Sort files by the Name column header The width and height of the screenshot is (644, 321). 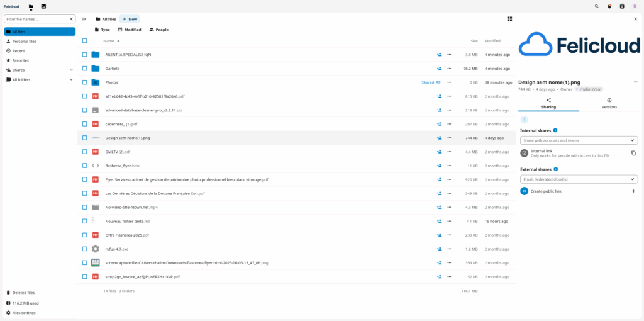click(x=111, y=41)
